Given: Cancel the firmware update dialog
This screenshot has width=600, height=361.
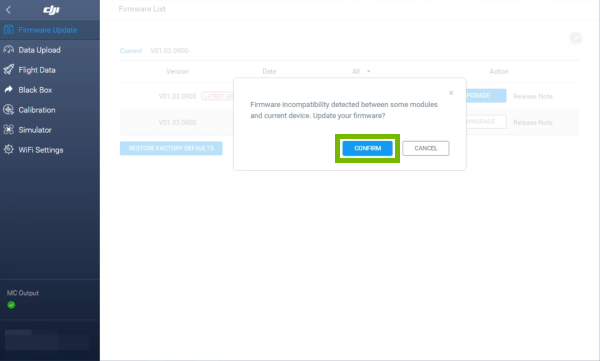Looking at the screenshot, I should [426, 148].
